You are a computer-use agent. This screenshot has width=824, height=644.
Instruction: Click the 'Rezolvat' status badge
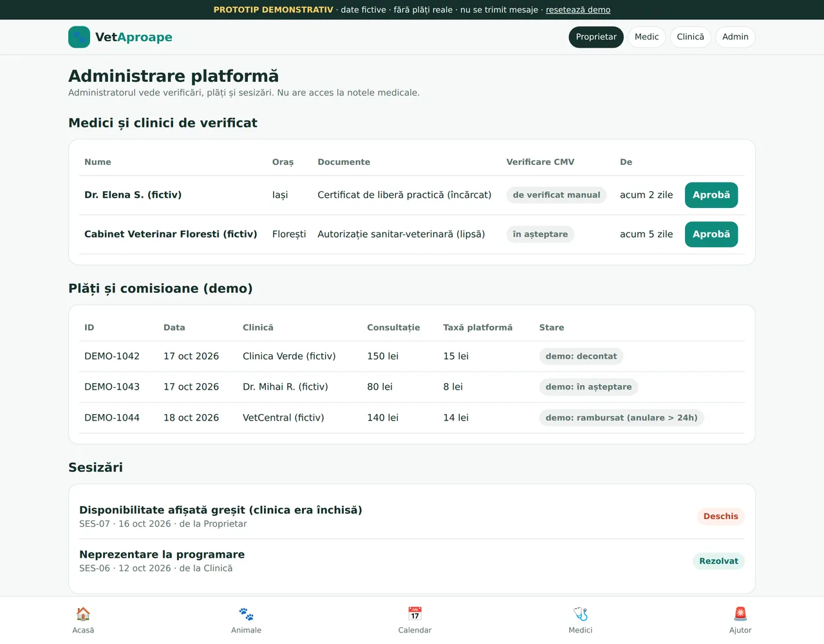click(718, 561)
